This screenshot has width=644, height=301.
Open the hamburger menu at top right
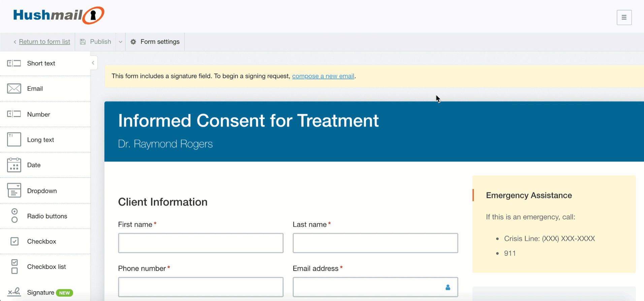pyautogui.click(x=624, y=18)
